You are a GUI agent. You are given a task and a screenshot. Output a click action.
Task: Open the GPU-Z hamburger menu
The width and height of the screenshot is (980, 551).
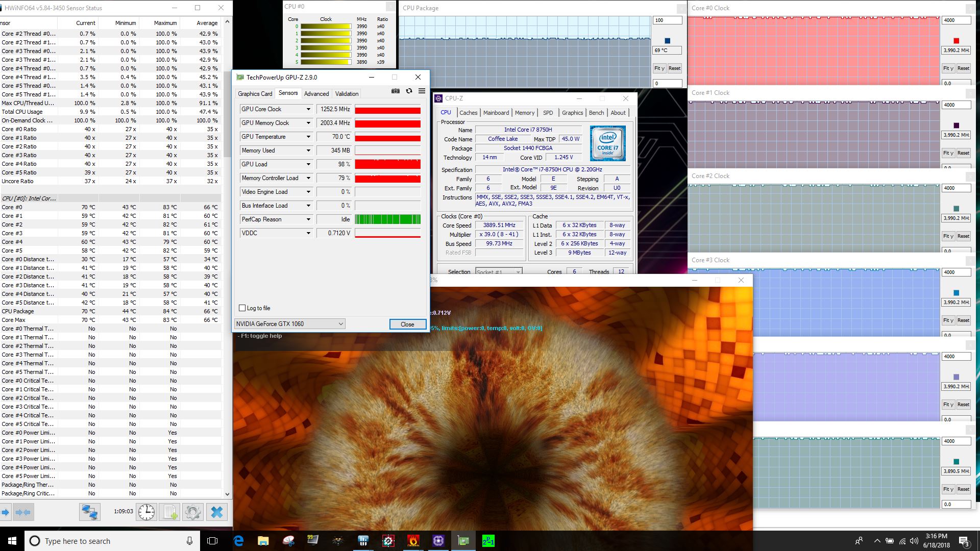tap(422, 91)
